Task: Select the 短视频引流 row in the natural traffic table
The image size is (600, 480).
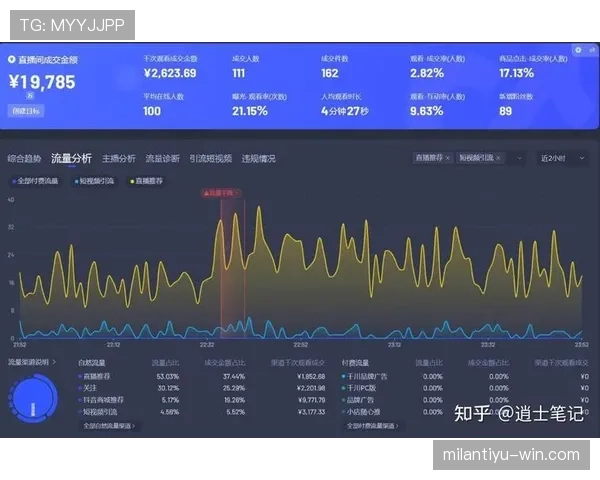Action: click(x=202, y=412)
